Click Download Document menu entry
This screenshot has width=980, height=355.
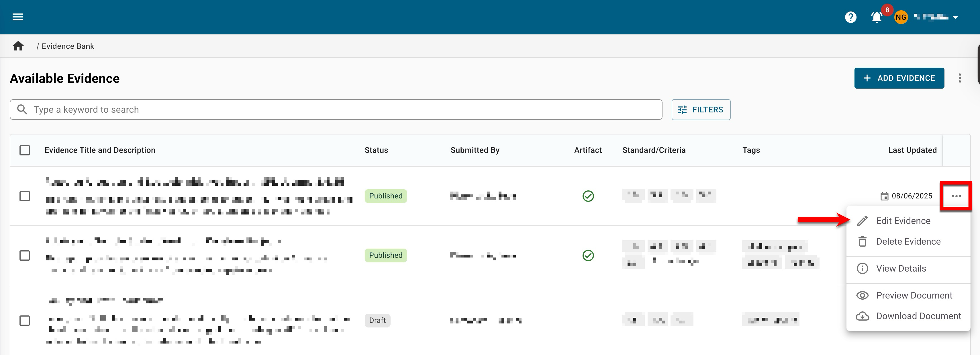pos(918,316)
